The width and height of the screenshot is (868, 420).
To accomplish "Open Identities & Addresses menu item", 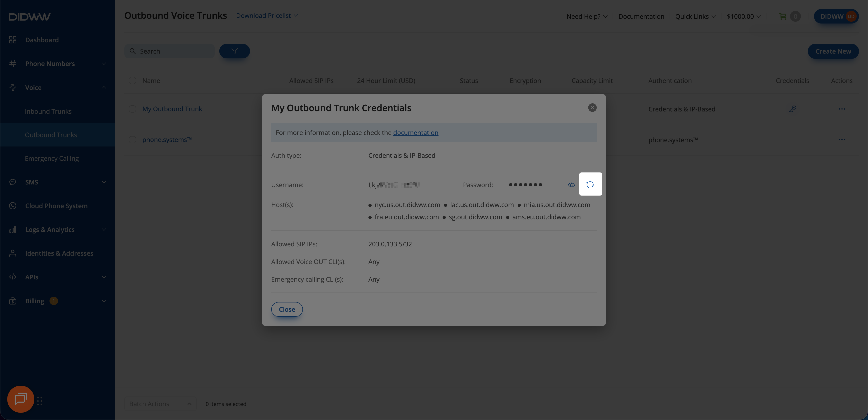I will (x=59, y=253).
